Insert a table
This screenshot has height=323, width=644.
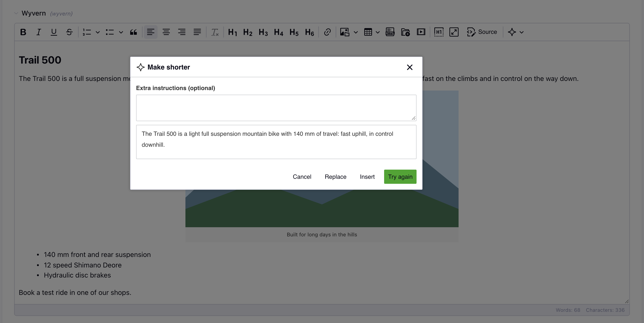coord(368,32)
